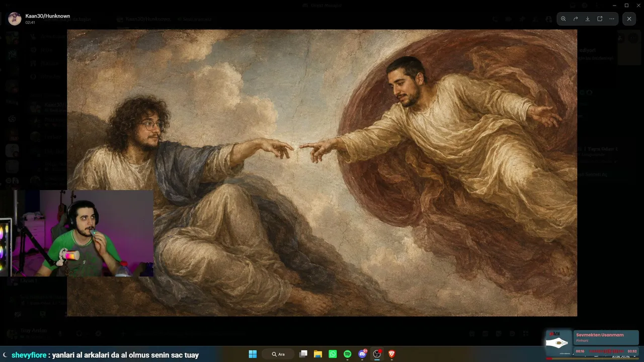The width and height of the screenshot is (644, 362).
Task: Open the image in browser via external-link icon
Action: tap(600, 19)
